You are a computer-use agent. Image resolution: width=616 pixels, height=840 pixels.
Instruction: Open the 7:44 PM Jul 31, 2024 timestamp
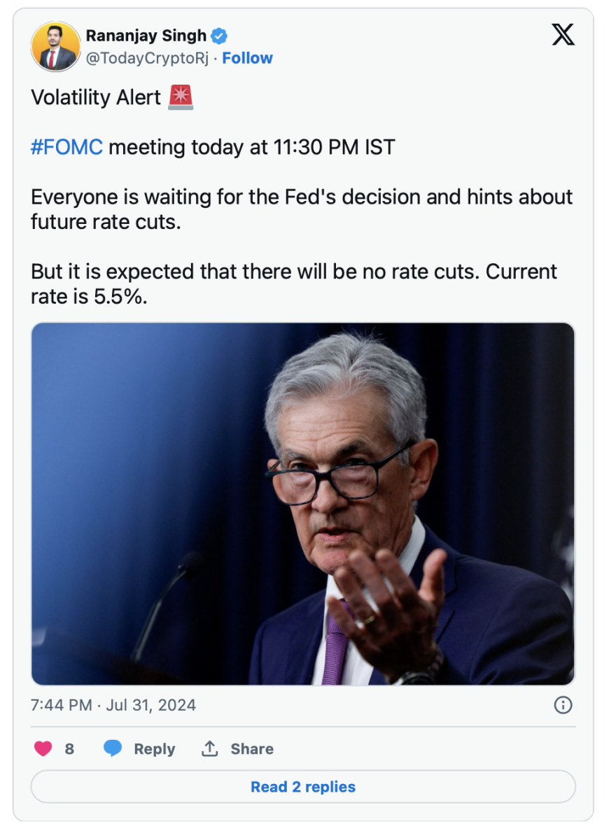[x=113, y=705]
